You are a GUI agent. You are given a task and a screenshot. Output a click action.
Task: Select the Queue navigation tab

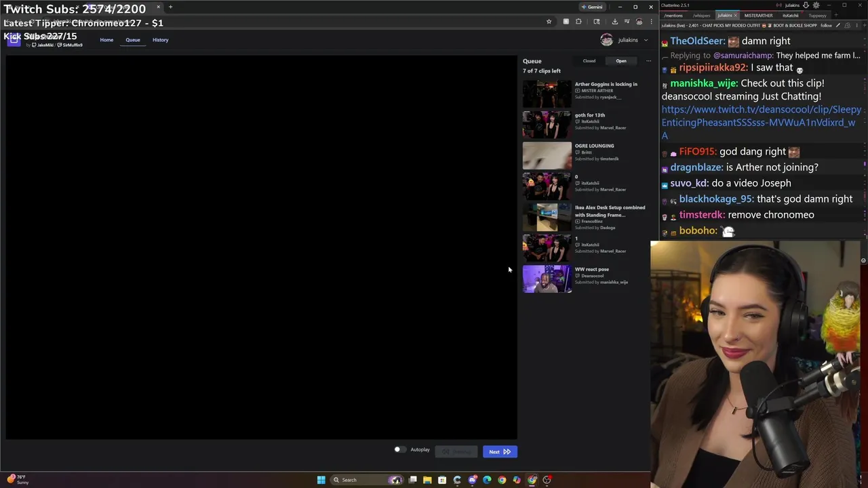133,40
